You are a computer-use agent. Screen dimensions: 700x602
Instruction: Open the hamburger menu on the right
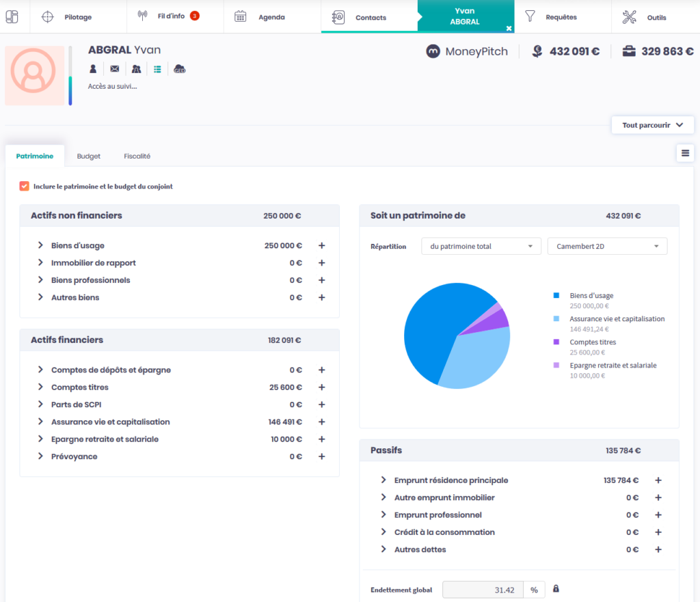tap(685, 153)
